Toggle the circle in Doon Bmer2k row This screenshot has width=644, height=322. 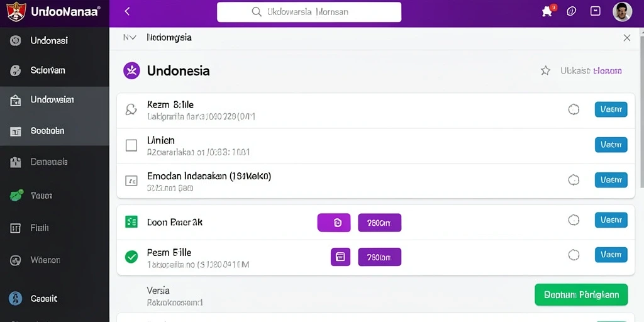[x=574, y=220]
